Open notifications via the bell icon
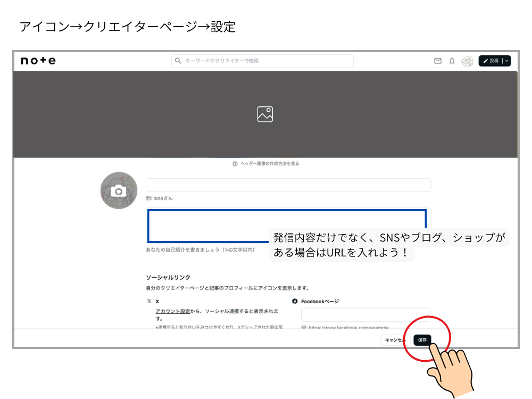Screen dimensions: 532x399 tap(451, 61)
